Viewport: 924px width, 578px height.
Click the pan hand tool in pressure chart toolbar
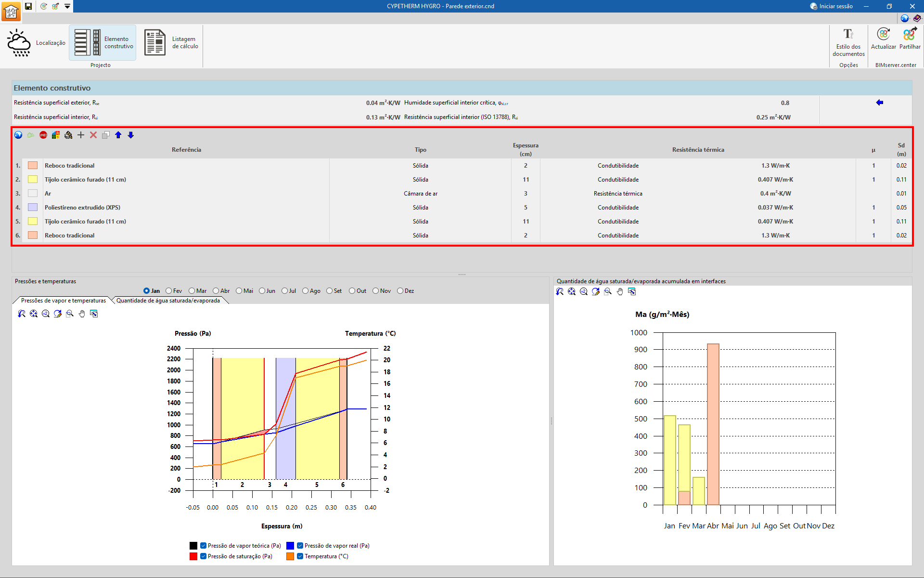coord(82,314)
